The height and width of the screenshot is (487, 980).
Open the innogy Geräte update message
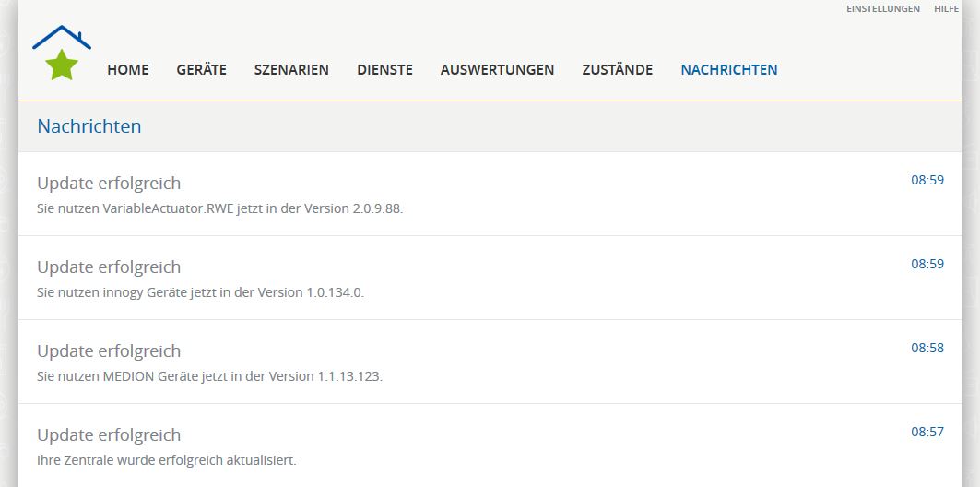pos(109,267)
